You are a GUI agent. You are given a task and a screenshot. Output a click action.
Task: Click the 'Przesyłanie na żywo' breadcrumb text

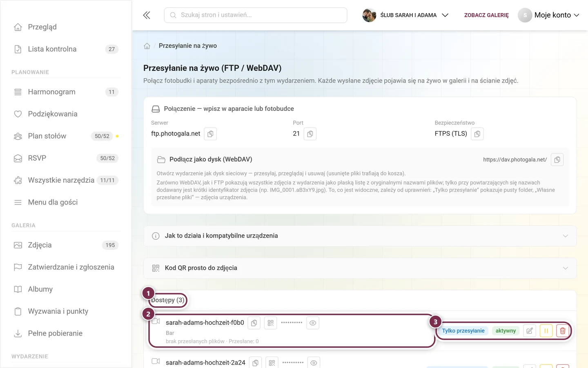click(188, 46)
